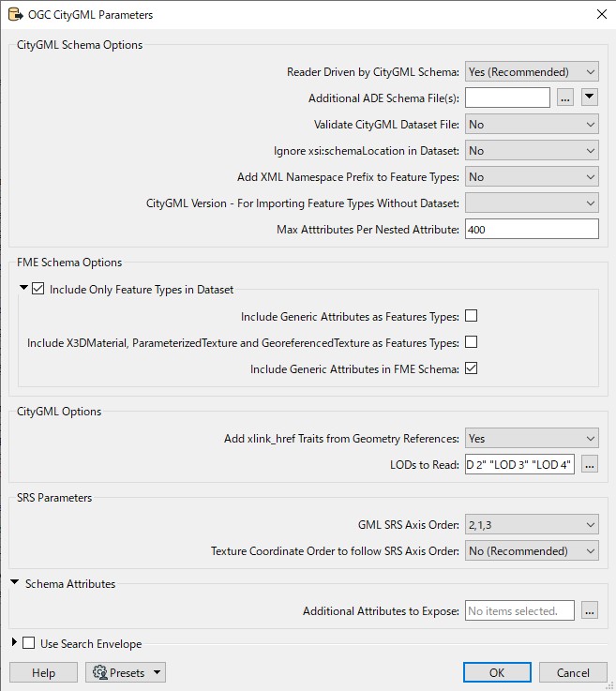The width and height of the screenshot is (616, 691).
Task: Open ADE Schema File options arrow menu
Action: tap(590, 98)
